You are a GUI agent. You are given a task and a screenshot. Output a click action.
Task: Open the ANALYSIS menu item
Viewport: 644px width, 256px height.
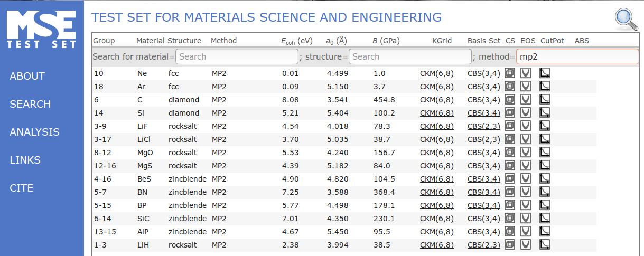(34, 132)
